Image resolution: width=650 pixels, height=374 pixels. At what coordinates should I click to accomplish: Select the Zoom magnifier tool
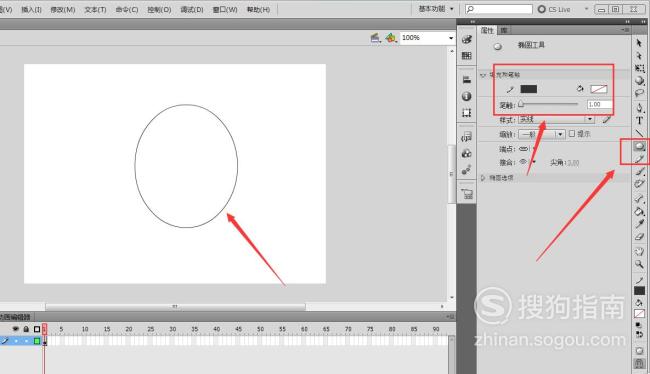(639, 264)
